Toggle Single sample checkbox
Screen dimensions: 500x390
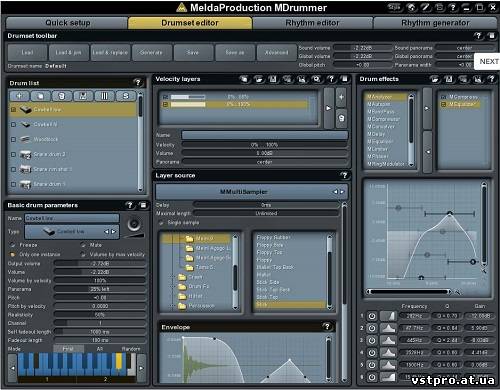click(x=162, y=223)
